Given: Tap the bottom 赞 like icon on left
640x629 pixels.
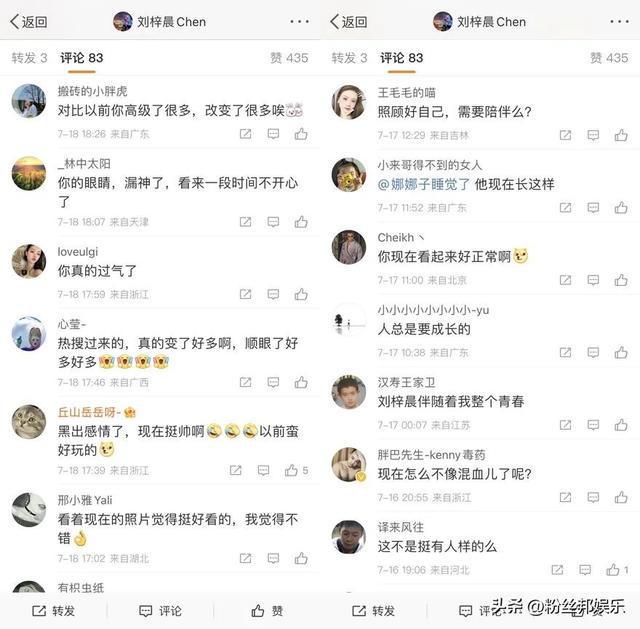Looking at the screenshot, I should (x=258, y=611).
